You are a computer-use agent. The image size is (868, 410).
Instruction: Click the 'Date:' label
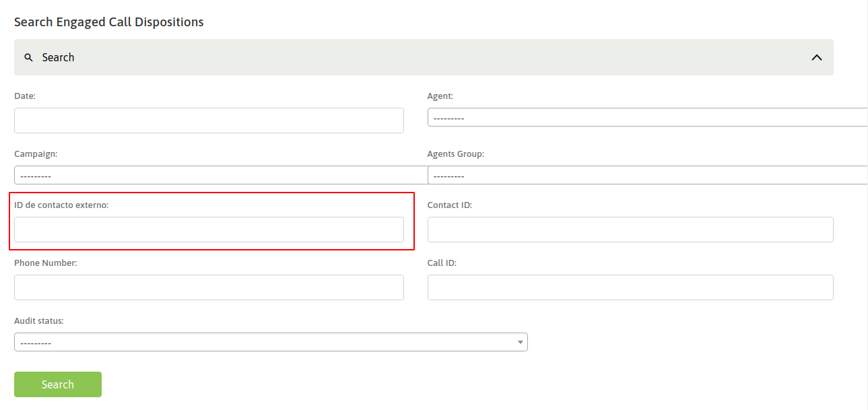pos(25,96)
